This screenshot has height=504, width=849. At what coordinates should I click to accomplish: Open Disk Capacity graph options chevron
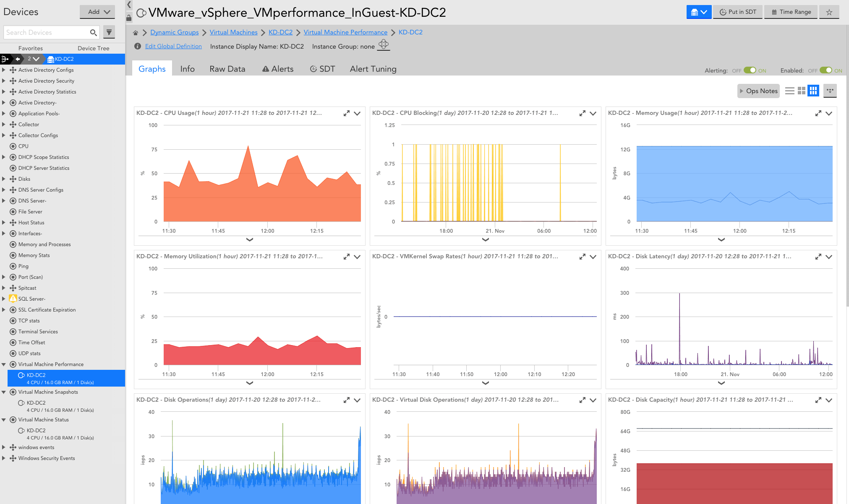point(829,400)
